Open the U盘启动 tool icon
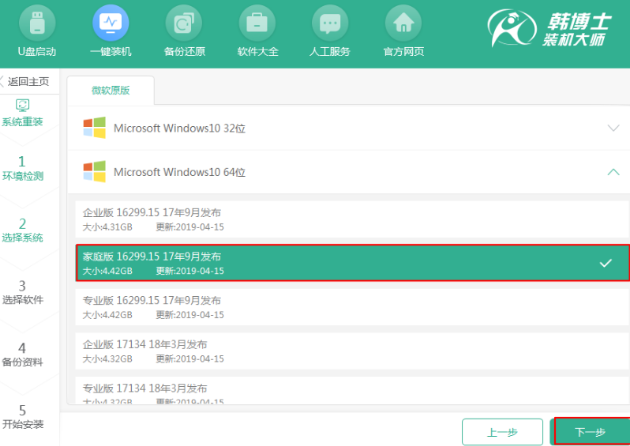 [37, 24]
